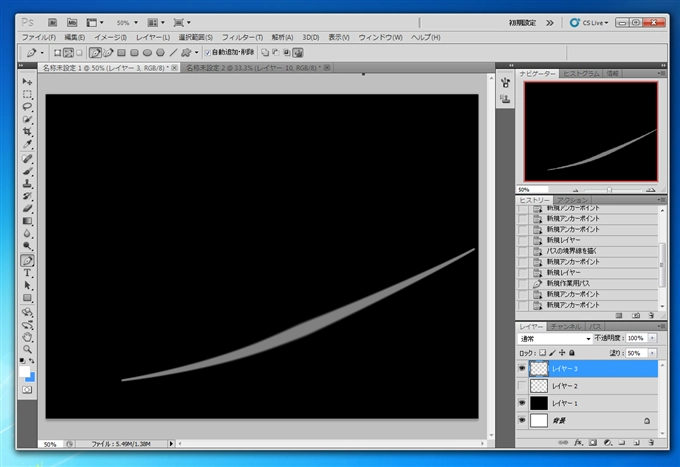Toggle lock all
This screenshot has width=680, height=467.
[x=572, y=353]
